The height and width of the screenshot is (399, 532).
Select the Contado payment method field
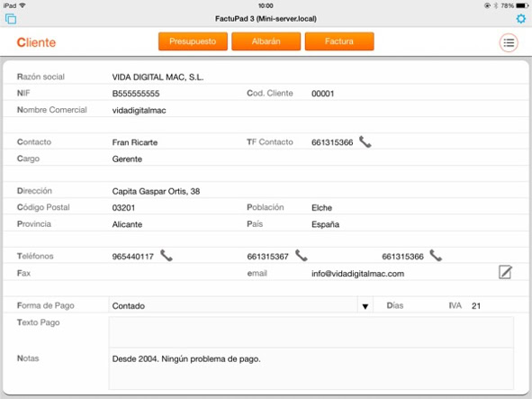233,305
